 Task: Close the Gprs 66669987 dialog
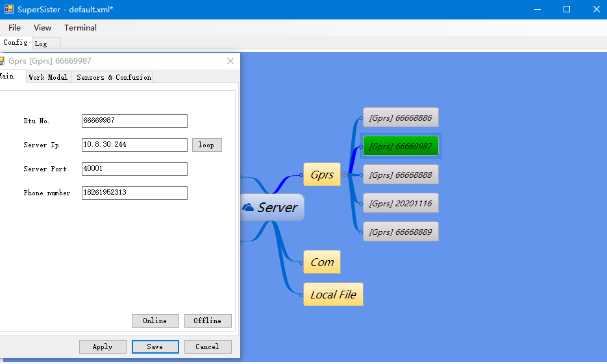230,61
